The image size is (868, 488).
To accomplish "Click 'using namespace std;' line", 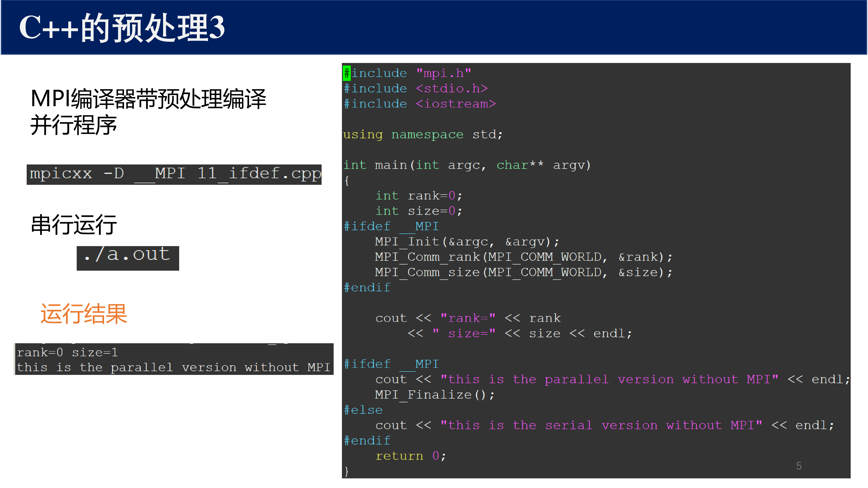I will pos(423,134).
